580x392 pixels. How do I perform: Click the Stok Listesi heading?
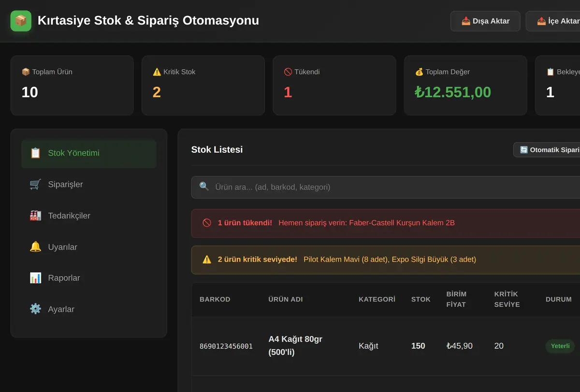[x=217, y=150]
